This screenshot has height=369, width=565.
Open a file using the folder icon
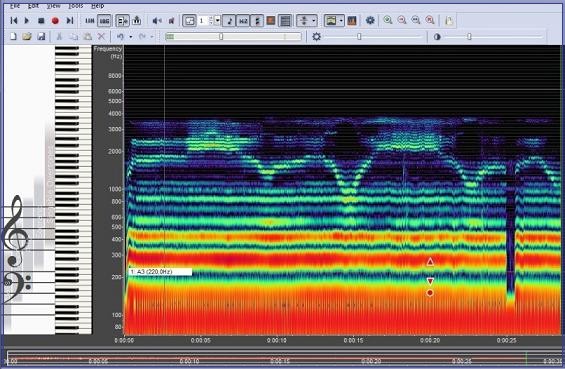pyautogui.click(x=27, y=36)
